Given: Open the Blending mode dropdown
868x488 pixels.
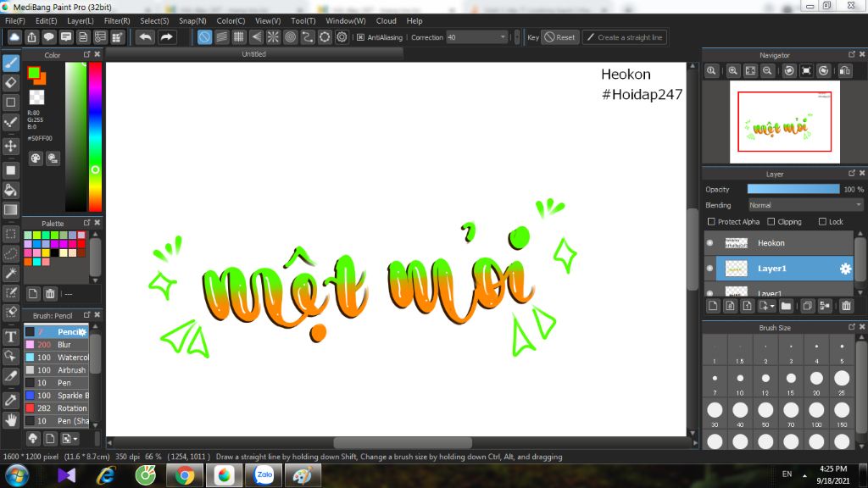Looking at the screenshot, I should pyautogui.click(x=805, y=205).
